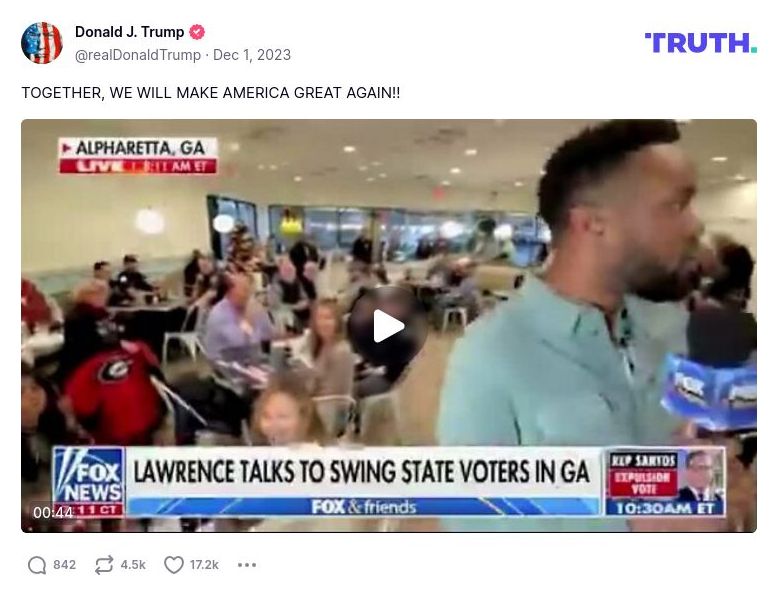Click the 842 replies count
This screenshot has height=595, width=778.
coord(65,565)
